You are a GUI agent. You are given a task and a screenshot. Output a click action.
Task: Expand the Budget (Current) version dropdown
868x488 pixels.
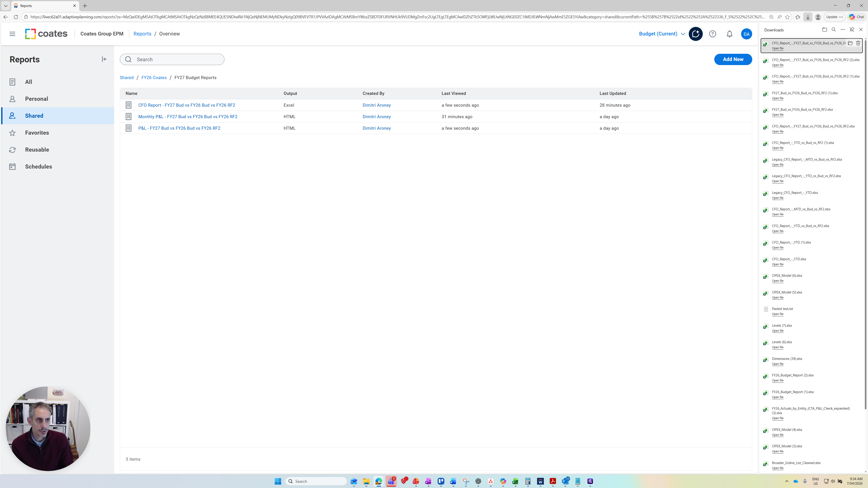662,34
